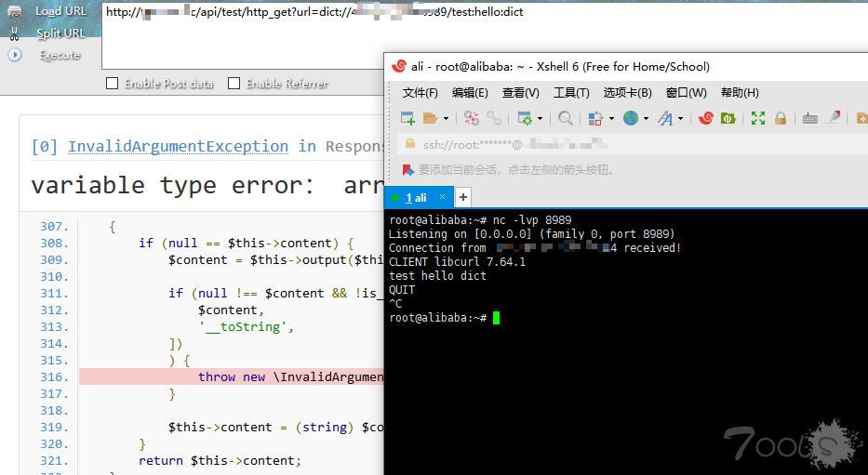Click the Execute play icon

pyautogui.click(x=15, y=55)
